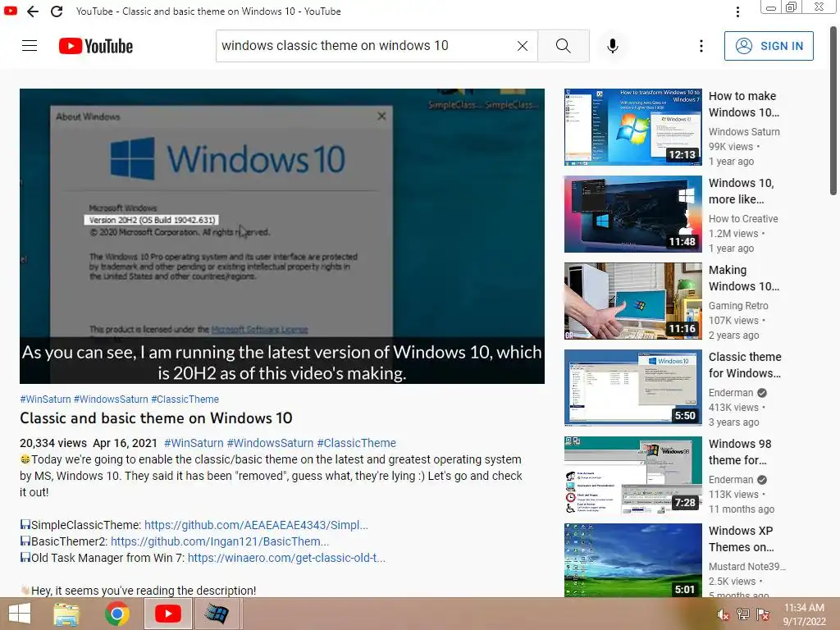Click the 'How to make Windows 10...' title

pos(743,104)
